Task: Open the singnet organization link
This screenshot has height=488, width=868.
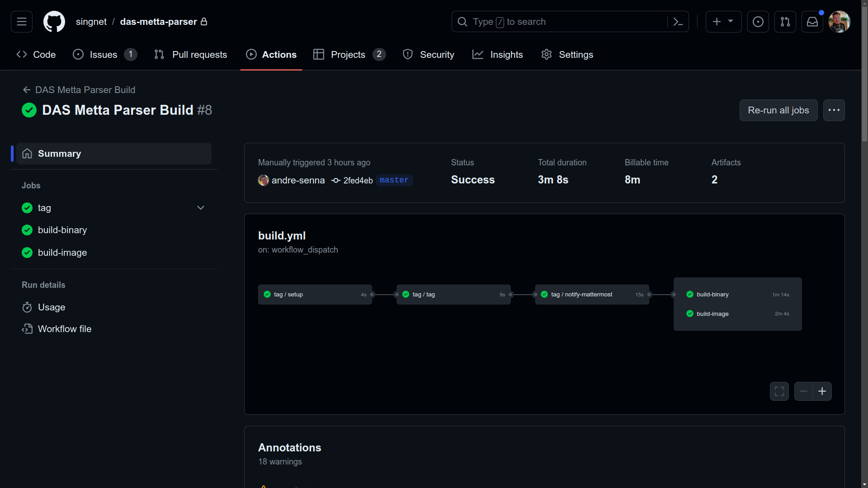Action: (91, 22)
